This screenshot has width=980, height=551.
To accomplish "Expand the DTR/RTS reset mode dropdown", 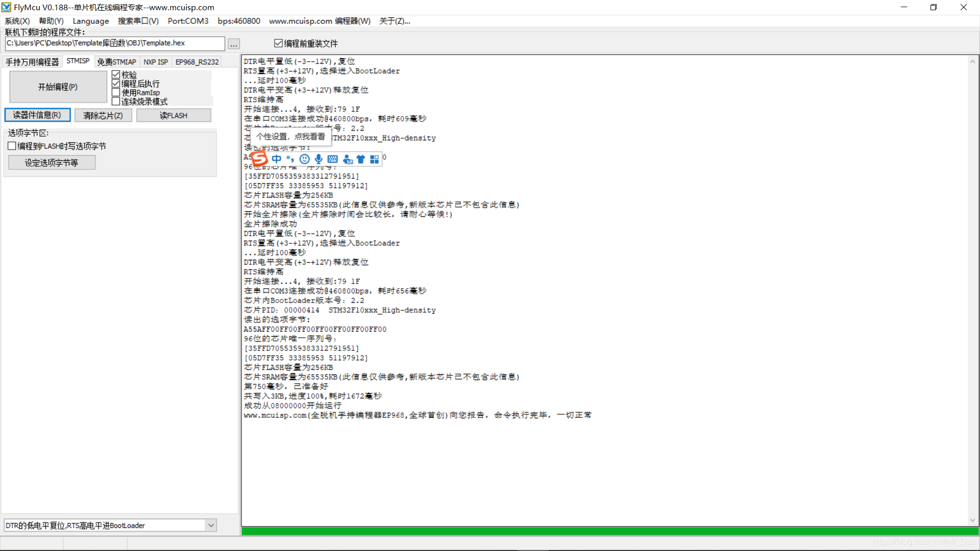I will pyautogui.click(x=211, y=525).
